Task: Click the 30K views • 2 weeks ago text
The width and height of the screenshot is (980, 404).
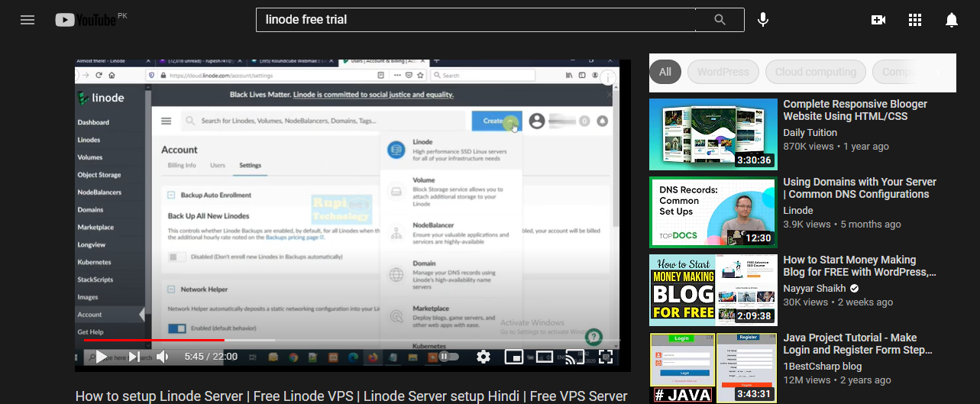Action: (838, 302)
